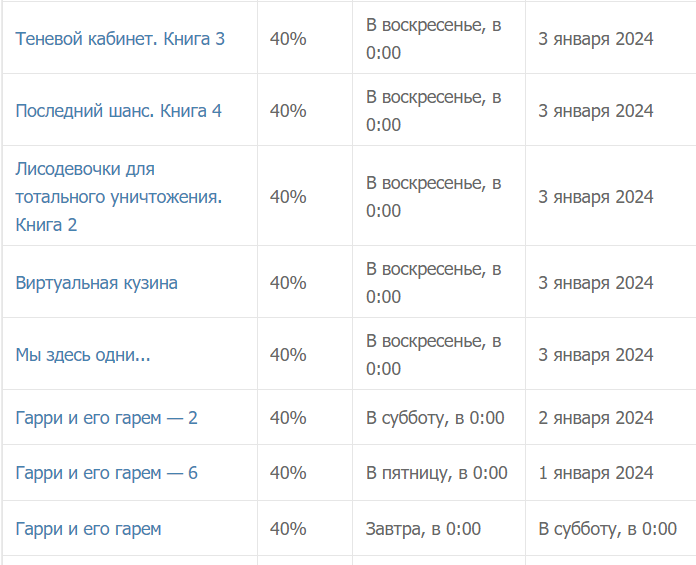Click the 40% discount for Теневой кабинет
The height and width of the screenshot is (565, 696).
[x=288, y=39]
